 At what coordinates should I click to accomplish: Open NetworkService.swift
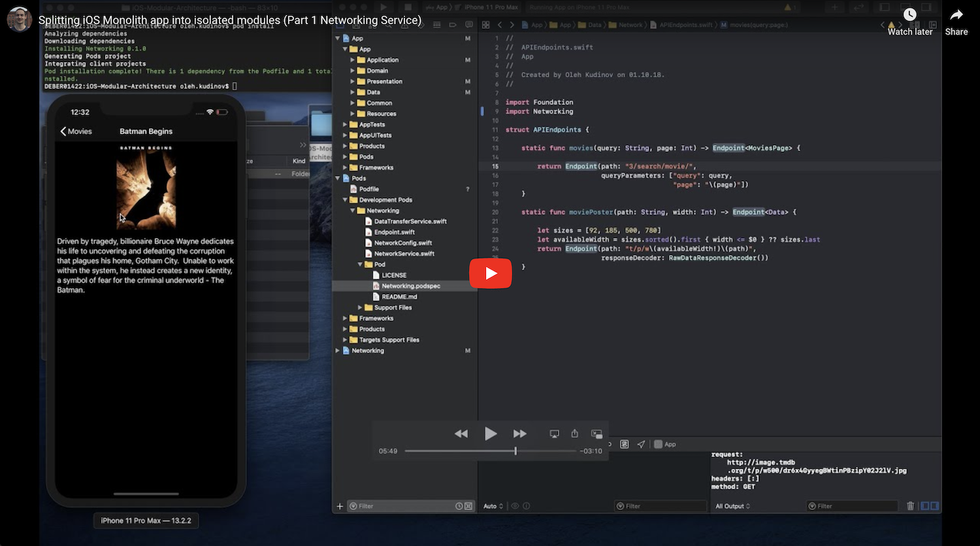(x=404, y=254)
